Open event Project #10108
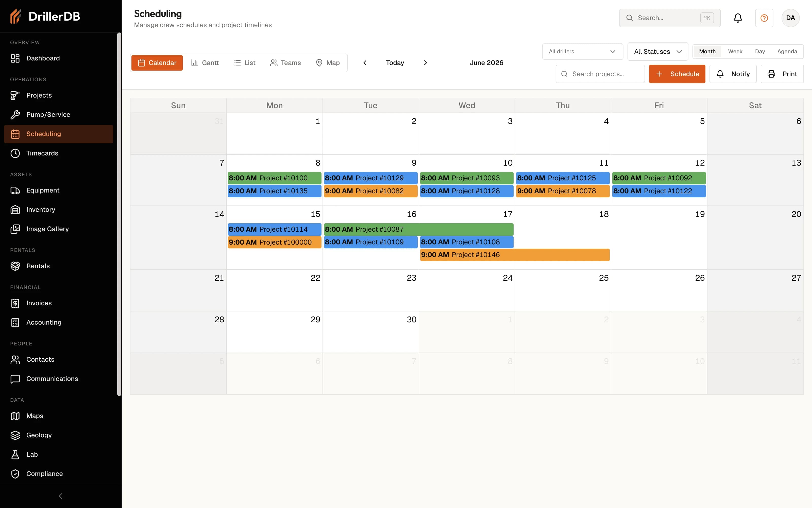Image resolution: width=812 pixels, height=508 pixels. pos(467,242)
